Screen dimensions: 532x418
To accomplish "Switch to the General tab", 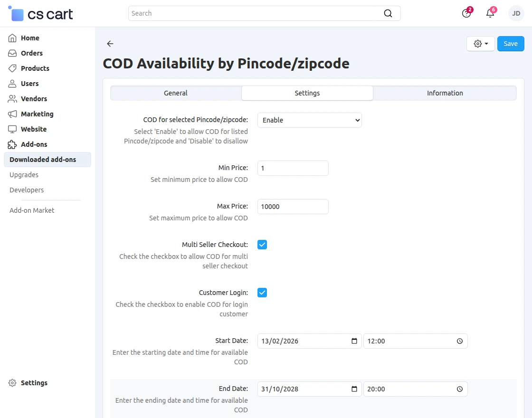I will point(175,93).
